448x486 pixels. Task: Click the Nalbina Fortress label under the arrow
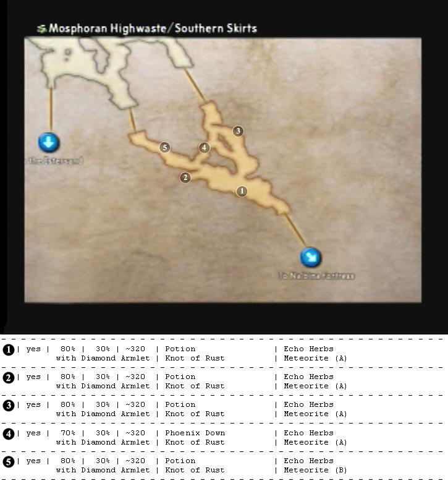pos(316,276)
